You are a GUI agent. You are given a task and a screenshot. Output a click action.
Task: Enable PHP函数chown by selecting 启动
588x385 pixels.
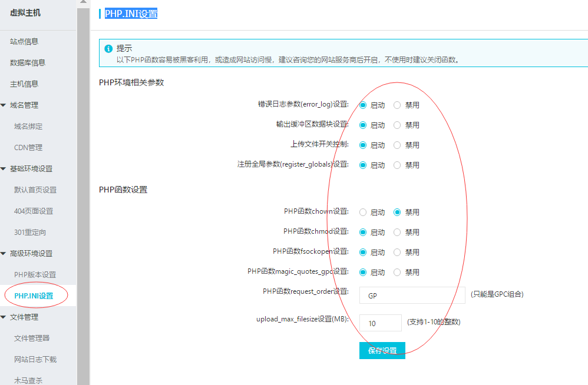(x=363, y=212)
